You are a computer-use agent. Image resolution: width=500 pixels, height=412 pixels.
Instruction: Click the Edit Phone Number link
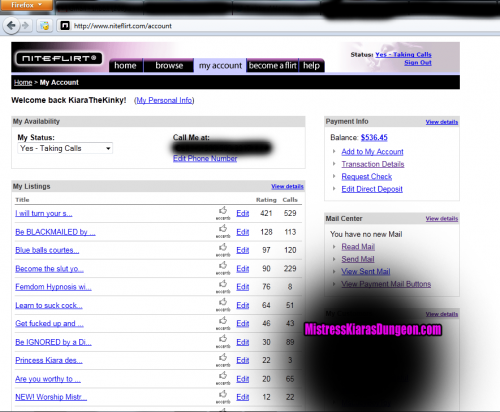click(205, 158)
